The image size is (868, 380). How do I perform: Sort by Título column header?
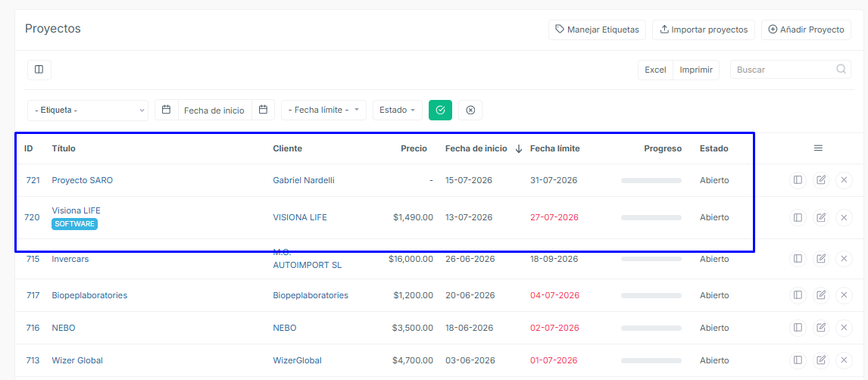click(64, 148)
